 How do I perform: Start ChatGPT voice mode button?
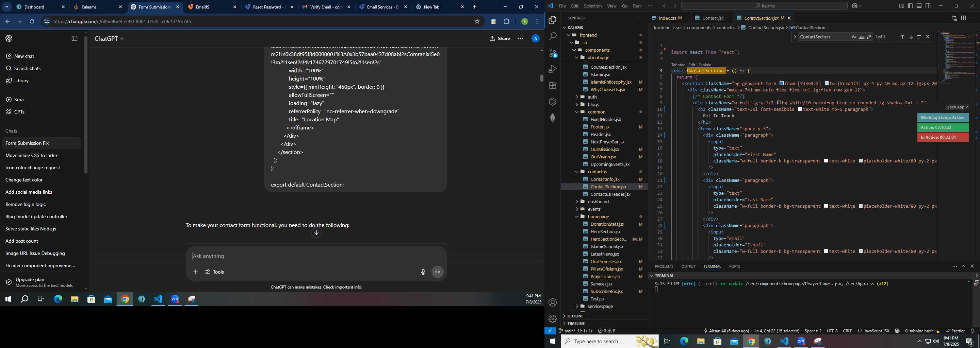tap(438, 272)
